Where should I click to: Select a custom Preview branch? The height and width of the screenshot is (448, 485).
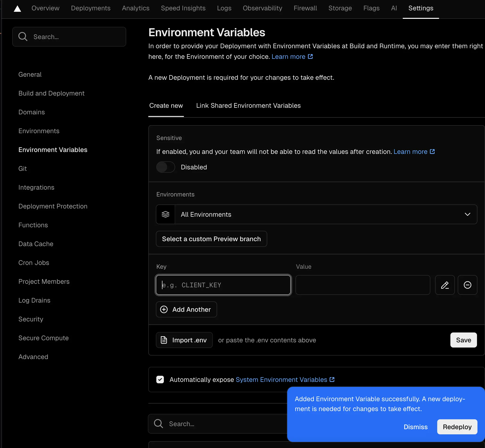tap(211, 239)
